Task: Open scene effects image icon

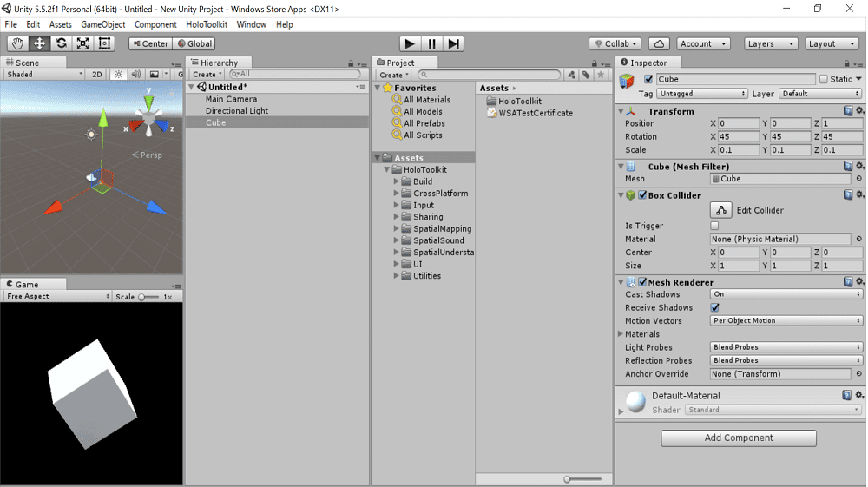Action: click(155, 74)
